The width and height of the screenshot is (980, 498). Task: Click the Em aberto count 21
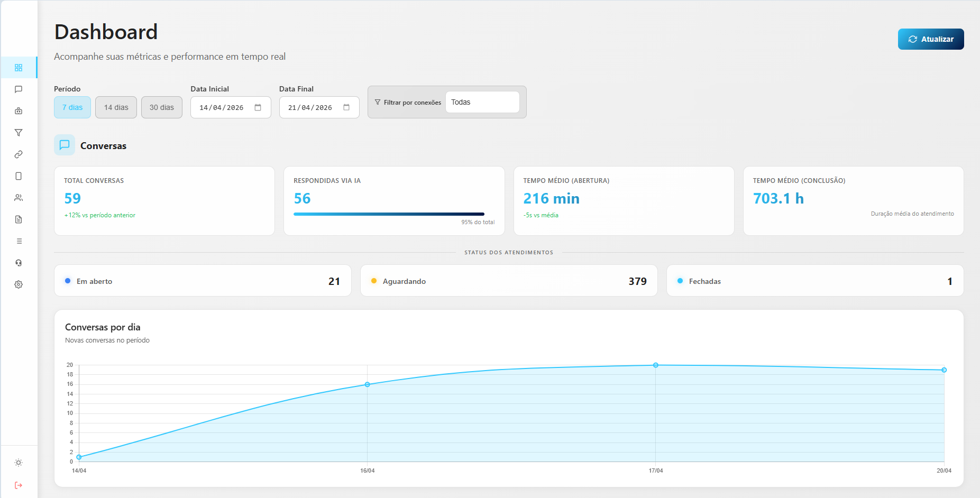pyautogui.click(x=334, y=281)
